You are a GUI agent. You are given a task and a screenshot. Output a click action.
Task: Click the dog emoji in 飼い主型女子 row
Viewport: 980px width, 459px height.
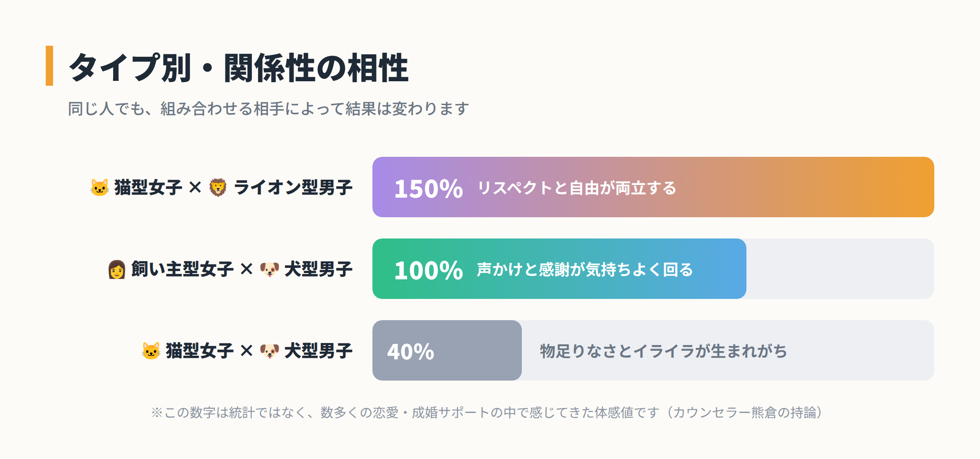click(269, 269)
